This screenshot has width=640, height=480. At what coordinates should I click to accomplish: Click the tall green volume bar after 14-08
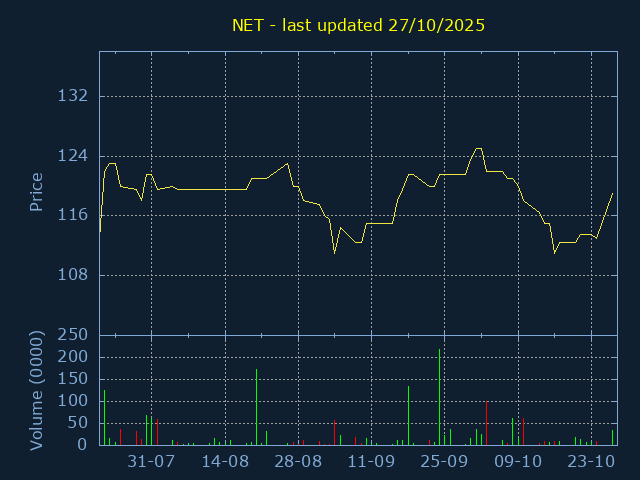coord(256,410)
